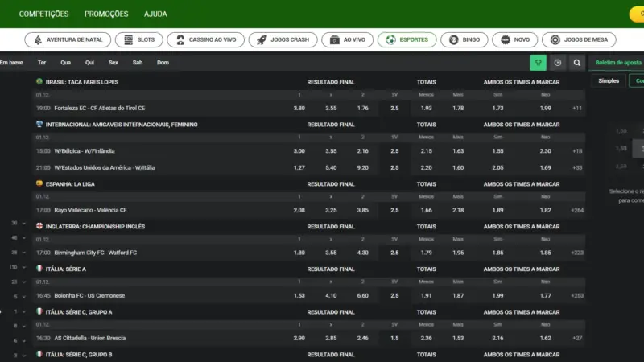Show +18 more markets for W/Bélgica match
Screen dimensions: 644x362
pyautogui.click(x=577, y=151)
